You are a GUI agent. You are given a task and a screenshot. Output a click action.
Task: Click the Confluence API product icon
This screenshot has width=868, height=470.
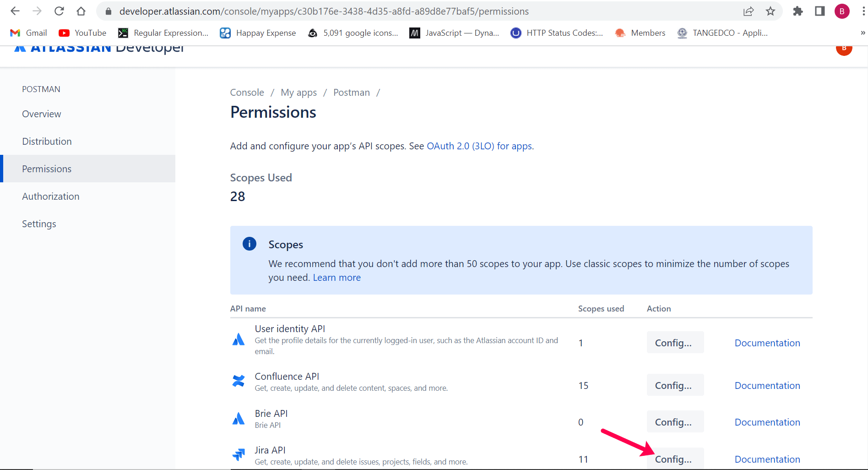(x=239, y=381)
